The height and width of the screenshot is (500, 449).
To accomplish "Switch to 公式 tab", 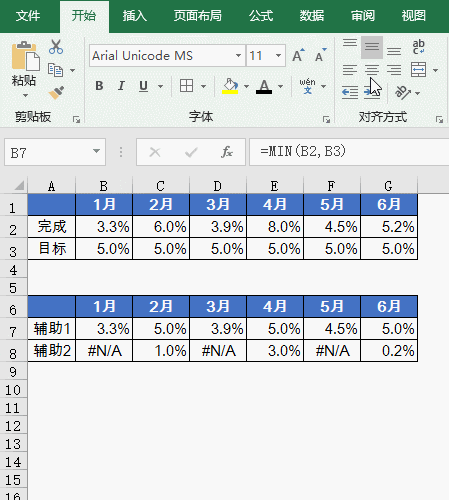I will tap(261, 16).
